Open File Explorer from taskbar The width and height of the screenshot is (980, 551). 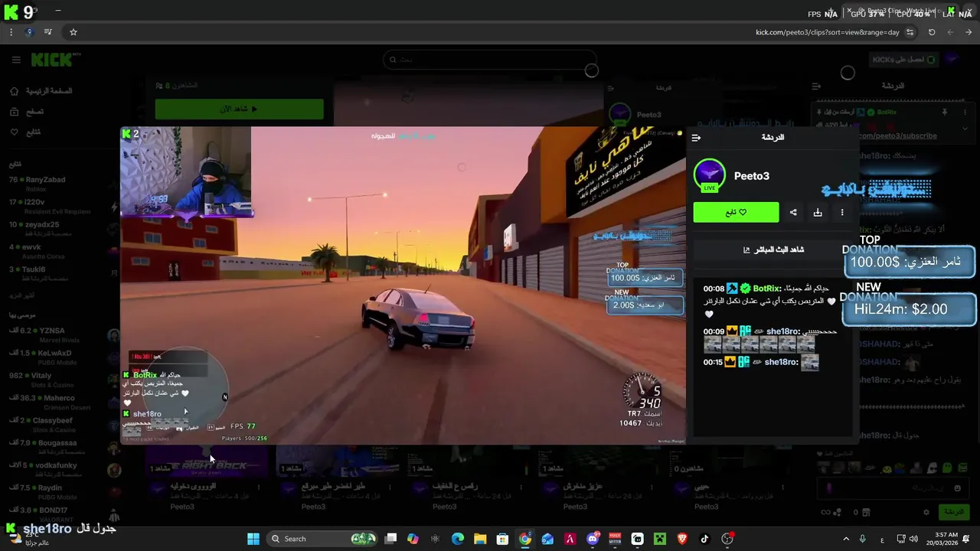click(480, 539)
